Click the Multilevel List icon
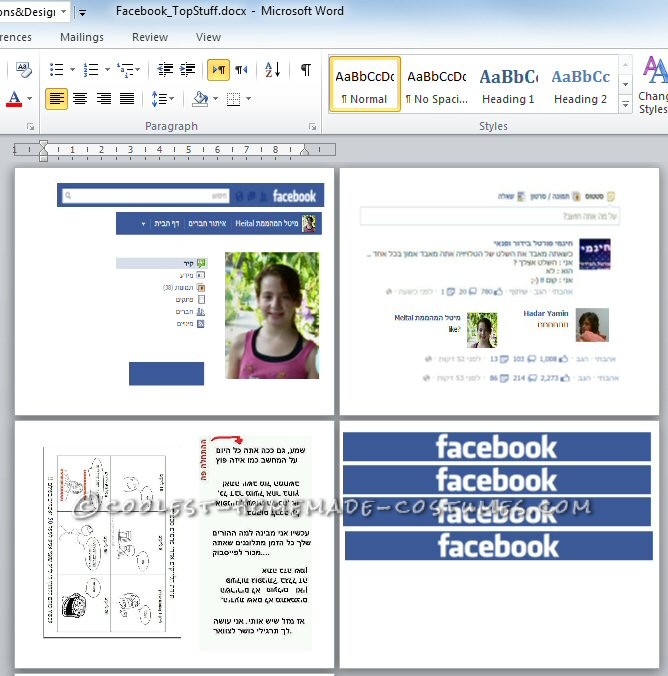 pyautogui.click(x=125, y=69)
